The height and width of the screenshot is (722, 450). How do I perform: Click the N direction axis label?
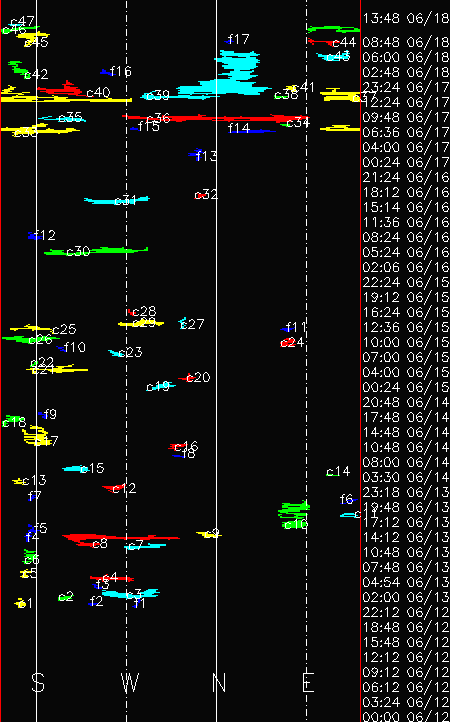point(219,682)
